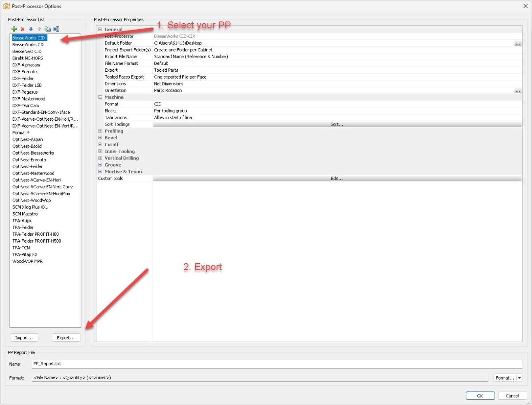Collapse the Machine section
This screenshot has height=405, width=532.
(100, 97)
